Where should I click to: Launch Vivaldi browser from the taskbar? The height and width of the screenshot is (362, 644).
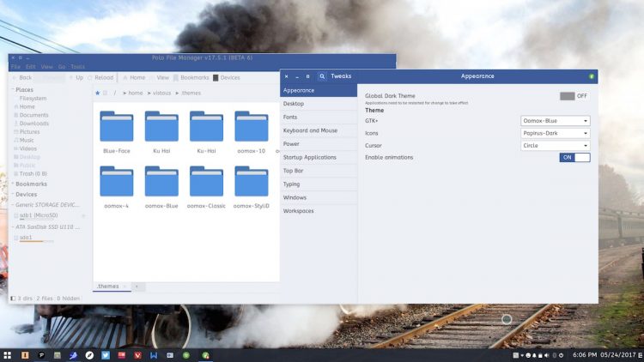pyautogui.click(x=137, y=355)
